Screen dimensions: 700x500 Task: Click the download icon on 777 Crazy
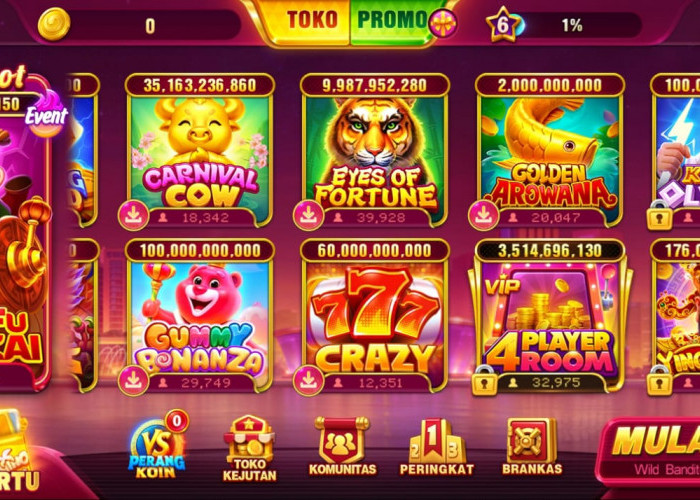click(x=308, y=381)
